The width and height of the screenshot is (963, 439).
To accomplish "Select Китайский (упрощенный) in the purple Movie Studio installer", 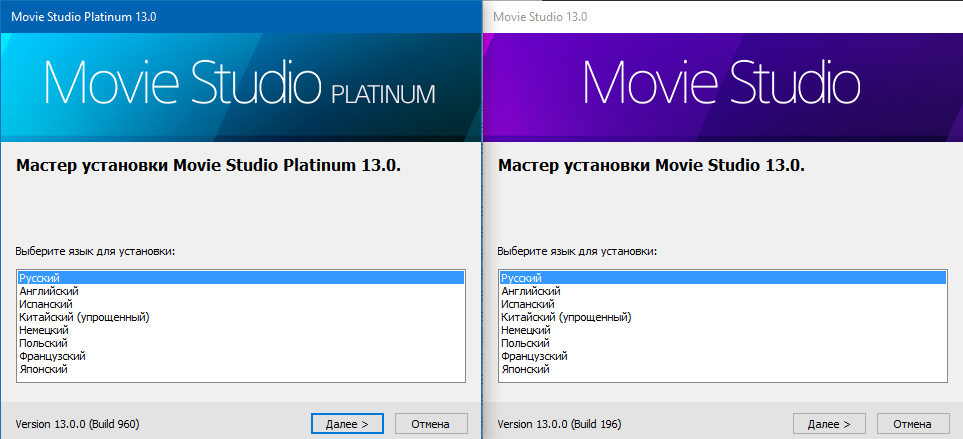I will (565, 317).
